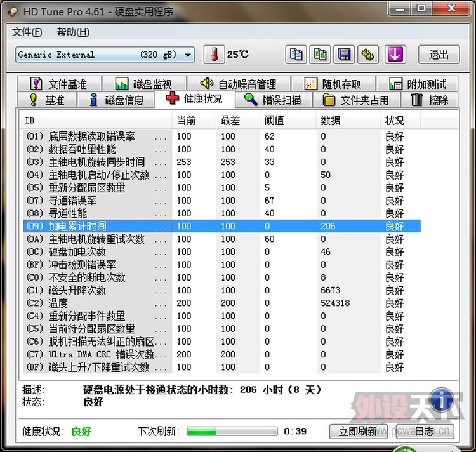Switch to the 错误扫描 tab
This screenshot has height=452, width=476.
(273, 100)
